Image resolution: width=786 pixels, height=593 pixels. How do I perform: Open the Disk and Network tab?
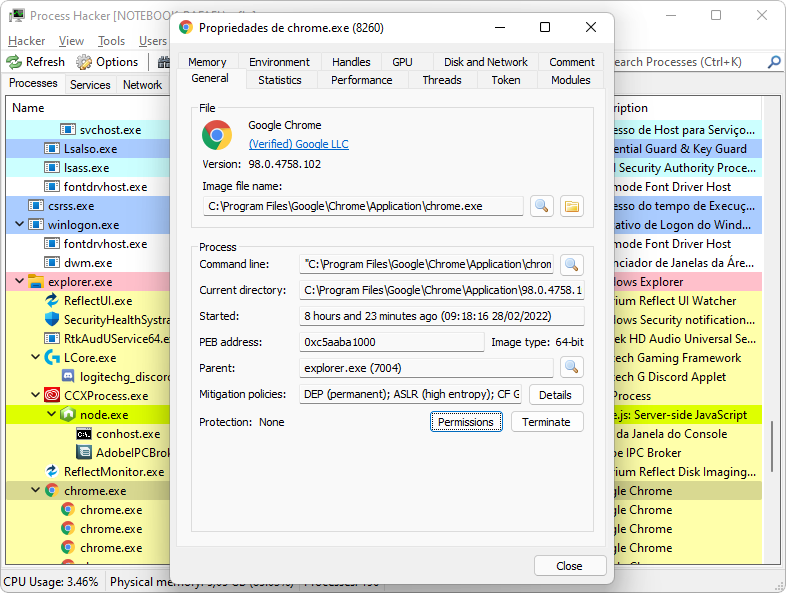pos(485,62)
